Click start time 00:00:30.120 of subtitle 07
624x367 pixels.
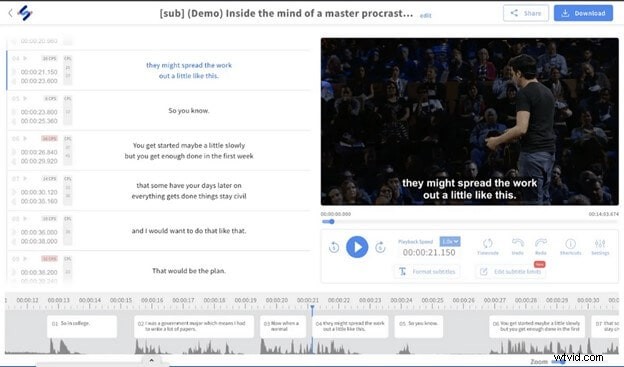tap(39, 192)
